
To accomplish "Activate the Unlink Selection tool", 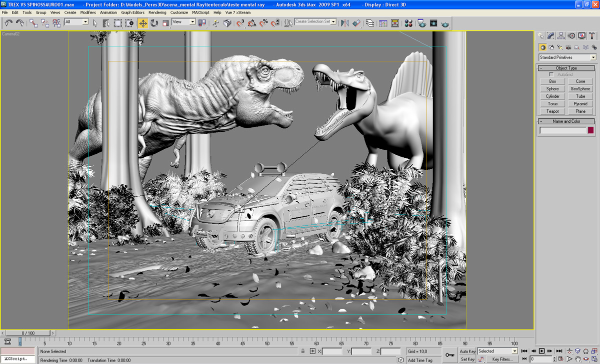I will coord(45,23).
